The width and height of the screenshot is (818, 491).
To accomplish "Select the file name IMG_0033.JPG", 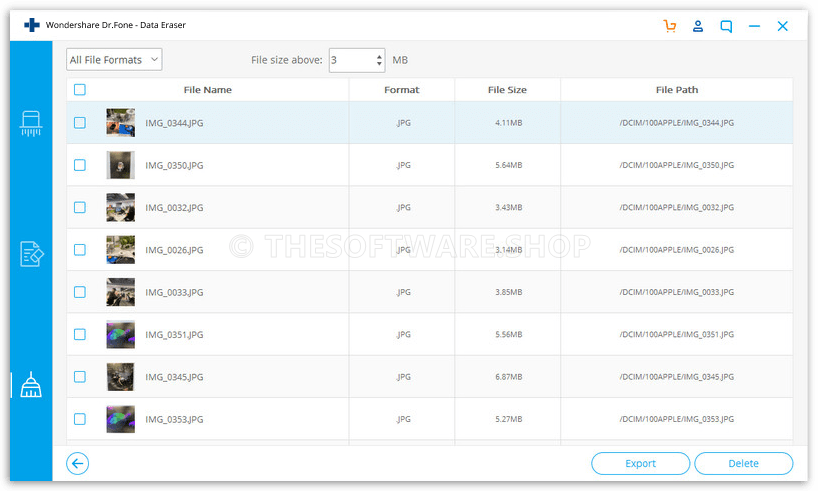I will click(x=174, y=292).
